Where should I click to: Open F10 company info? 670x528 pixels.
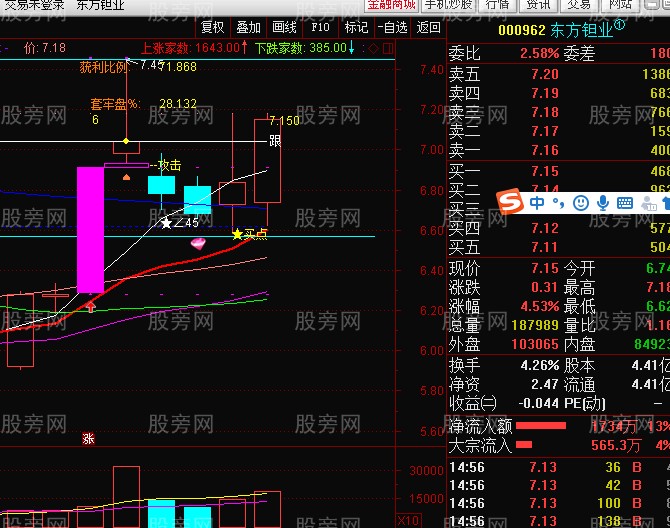[320, 28]
